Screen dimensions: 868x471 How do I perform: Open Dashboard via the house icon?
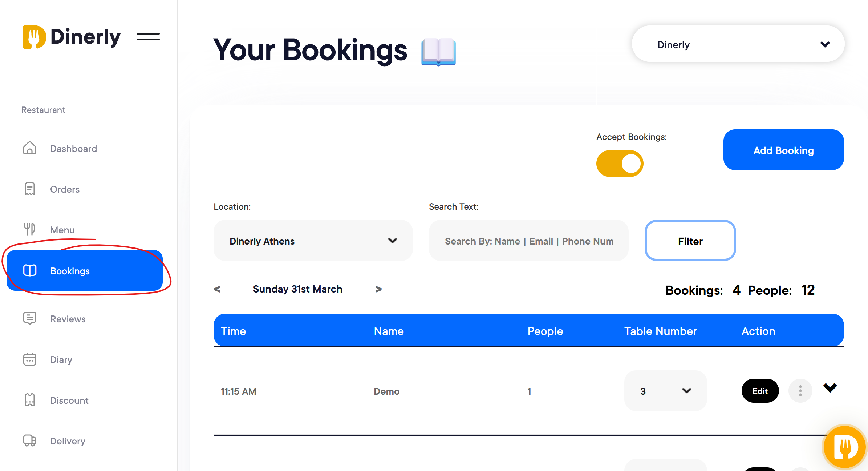(30, 148)
